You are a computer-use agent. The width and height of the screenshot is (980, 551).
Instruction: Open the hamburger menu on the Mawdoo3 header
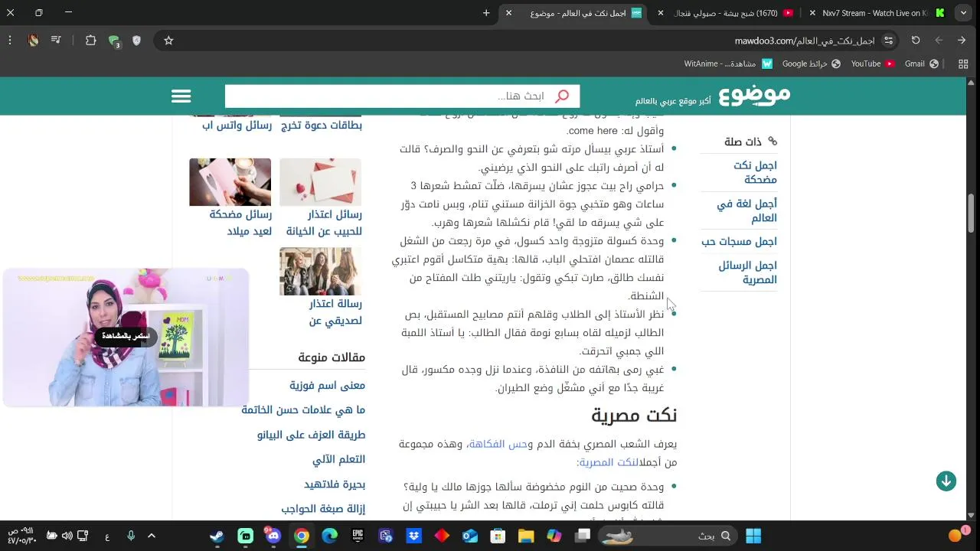pos(181,96)
